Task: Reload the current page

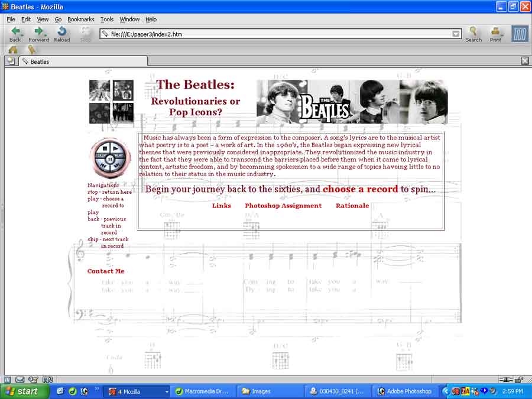Action: coord(61,34)
